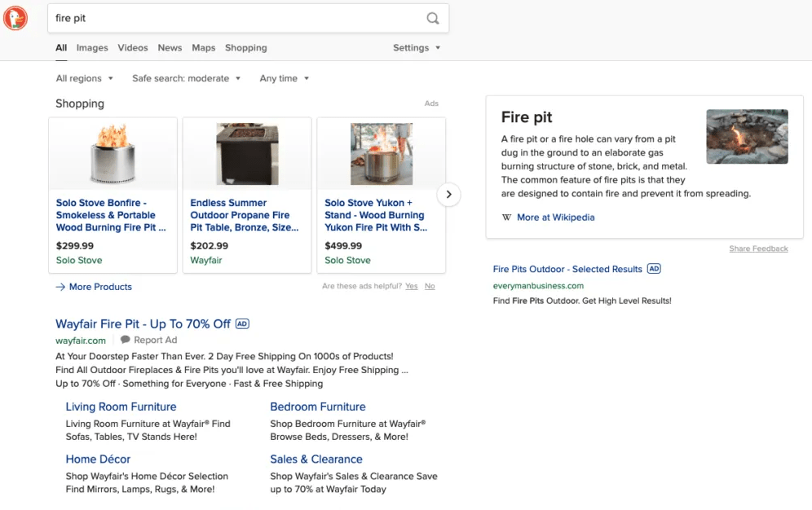Viewport: 812px width, 510px height.
Task: Click the DuckDuckGo logo icon
Action: coord(15,18)
